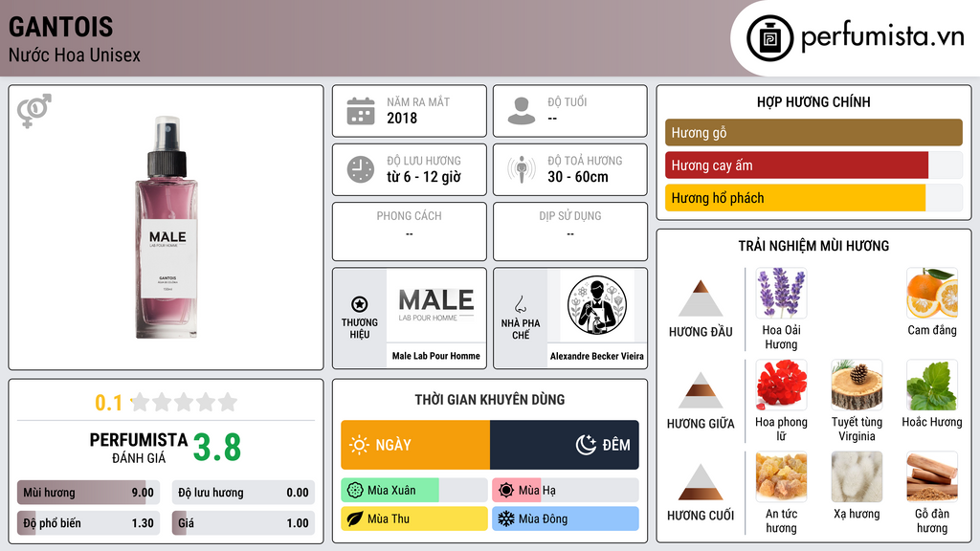
Task: Select the Hoa phong lữ geranium image
Action: point(781,385)
